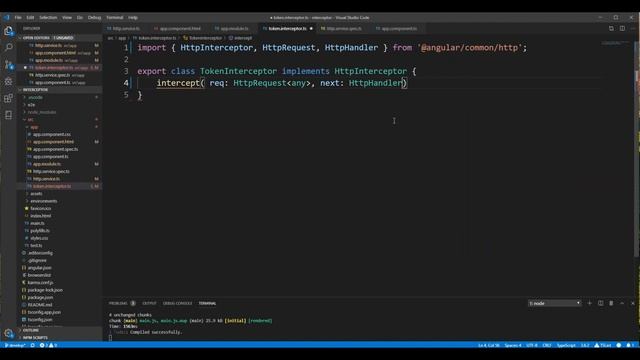Open the Extensions view in activity bar
The width and height of the screenshot is (640, 360).
[8, 98]
